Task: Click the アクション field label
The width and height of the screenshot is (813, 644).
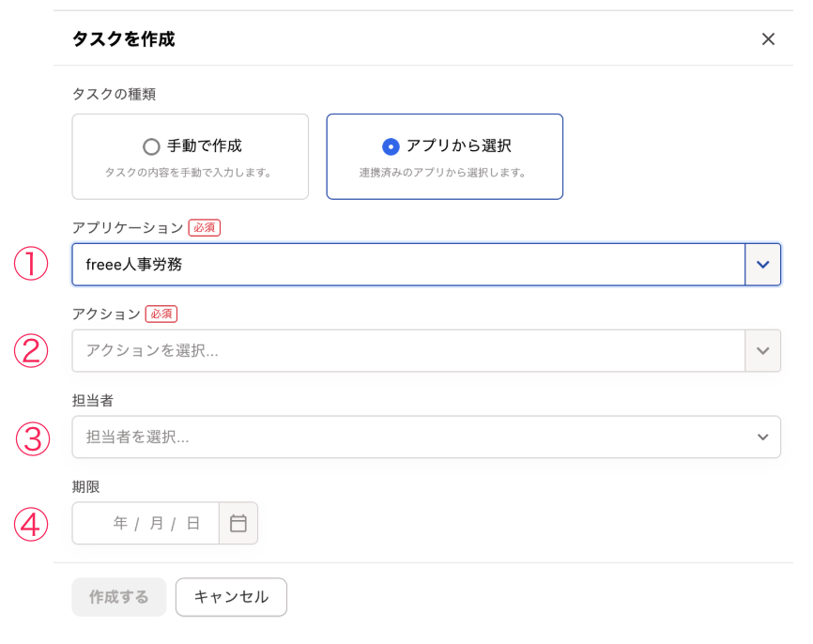Action: coord(106,314)
